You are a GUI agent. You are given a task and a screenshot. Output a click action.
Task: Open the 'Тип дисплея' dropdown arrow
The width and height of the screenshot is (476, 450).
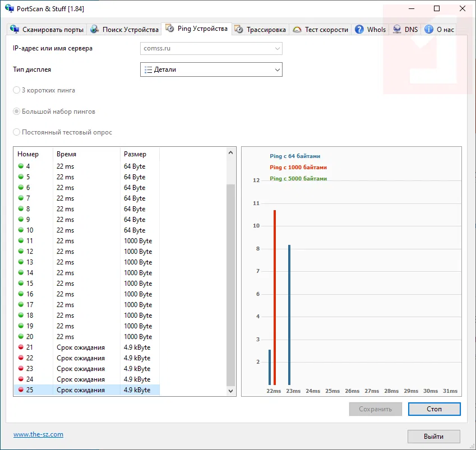click(277, 70)
